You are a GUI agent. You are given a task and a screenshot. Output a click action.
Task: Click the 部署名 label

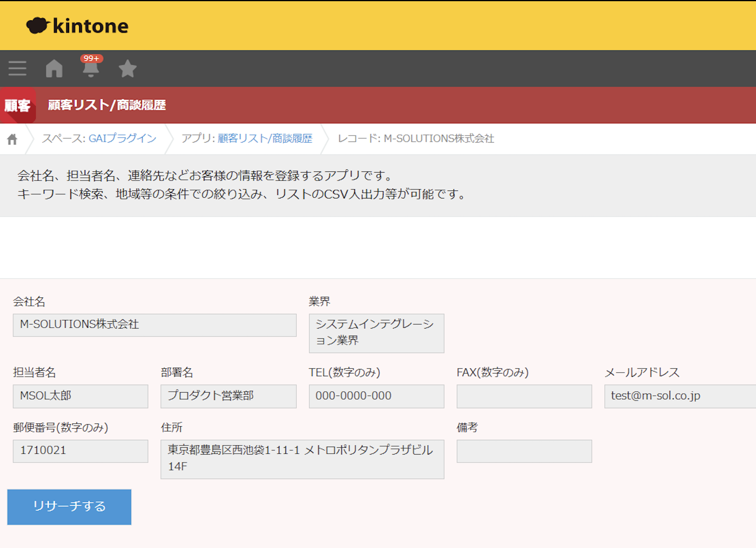click(177, 372)
